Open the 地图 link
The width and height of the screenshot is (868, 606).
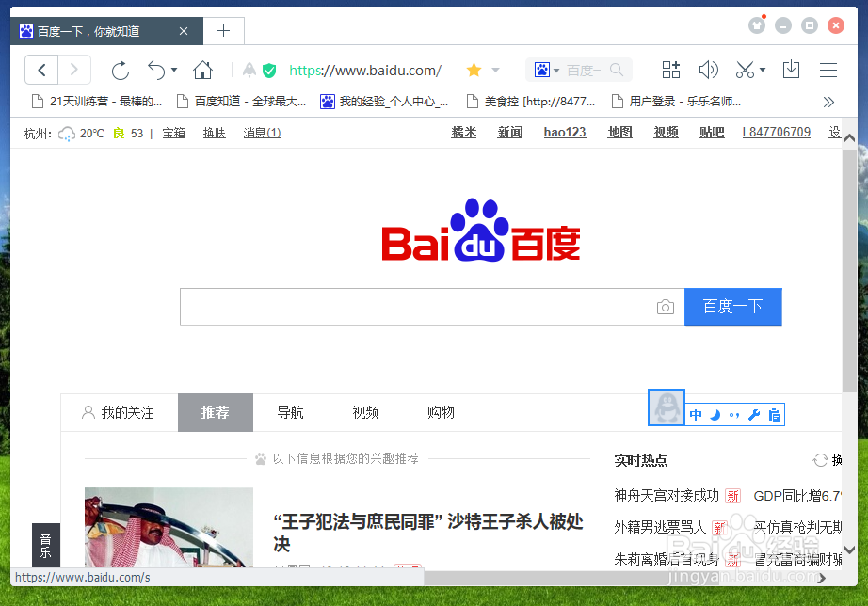620,133
